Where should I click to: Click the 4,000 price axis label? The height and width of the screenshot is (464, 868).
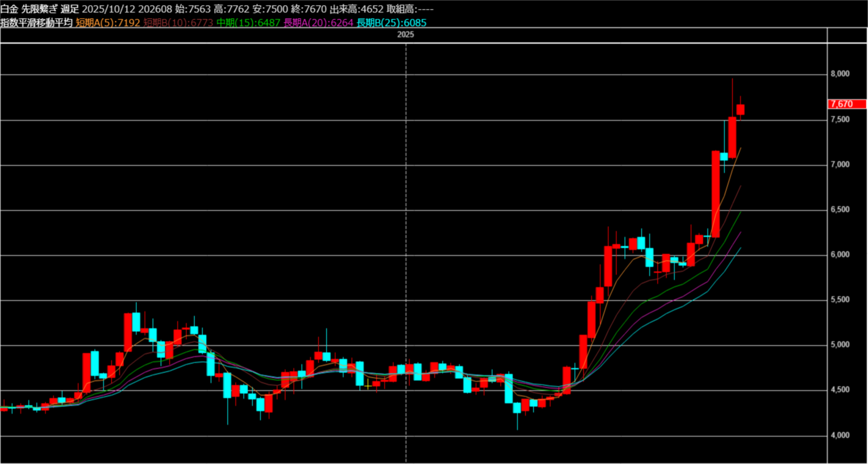tap(840, 435)
